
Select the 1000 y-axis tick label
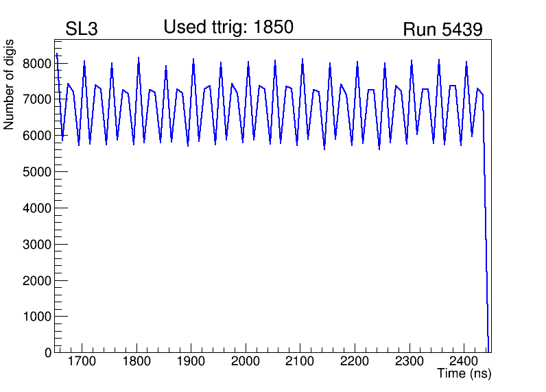38,317
